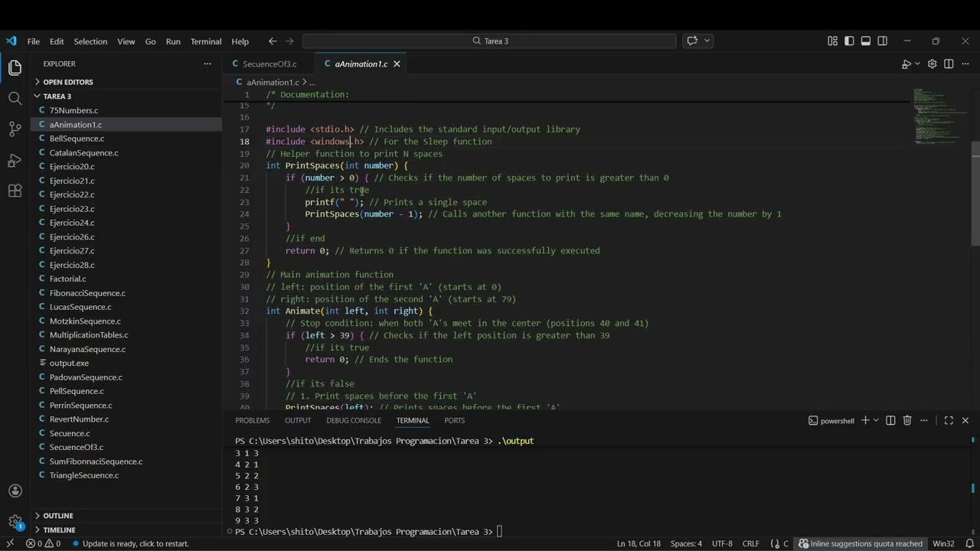Open the Terminal menu
980x551 pixels.
(205, 41)
